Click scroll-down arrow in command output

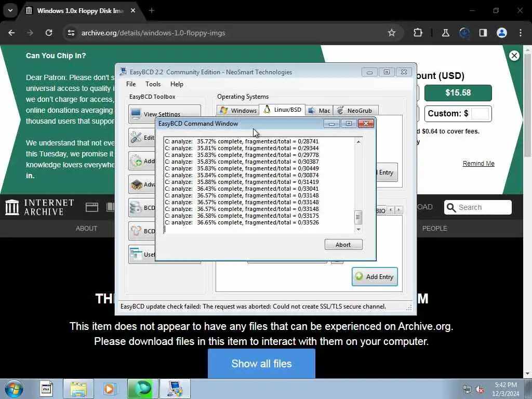(x=358, y=230)
